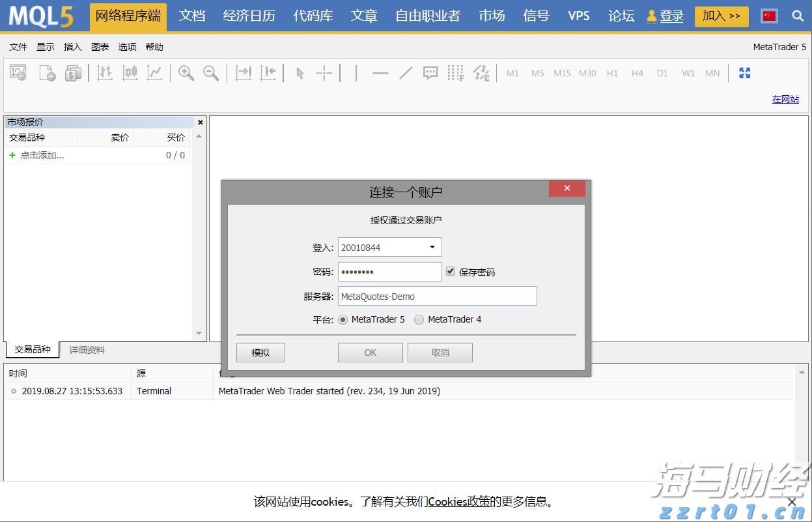Enable chart auto scroll

click(x=242, y=73)
